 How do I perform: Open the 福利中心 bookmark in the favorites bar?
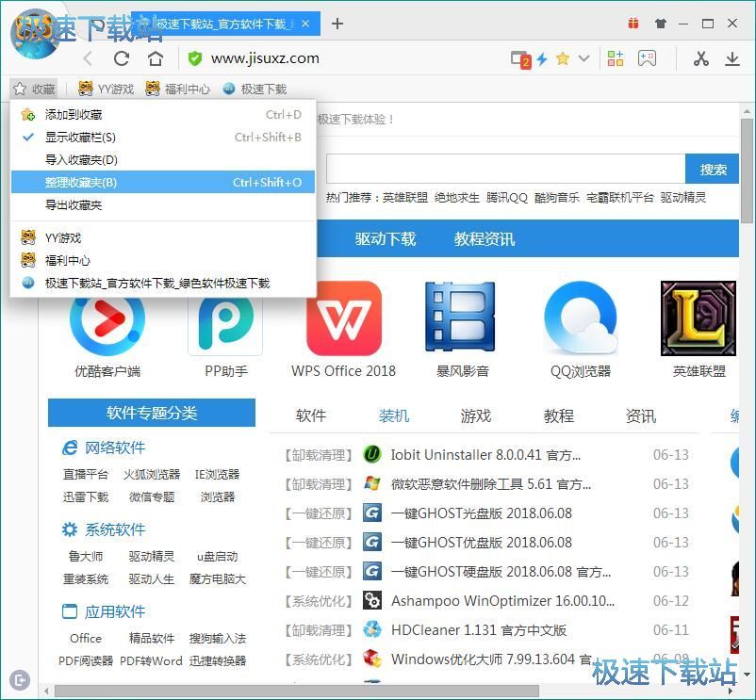[x=178, y=89]
